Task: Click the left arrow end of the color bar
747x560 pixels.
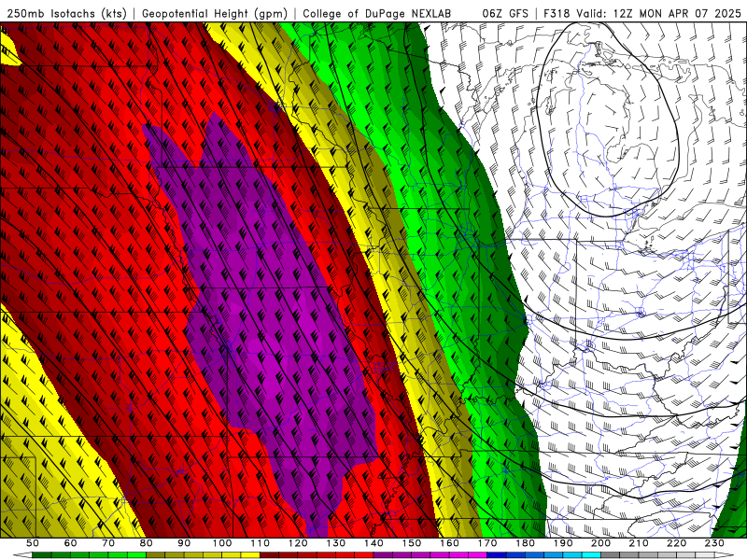Action: pos(22,555)
